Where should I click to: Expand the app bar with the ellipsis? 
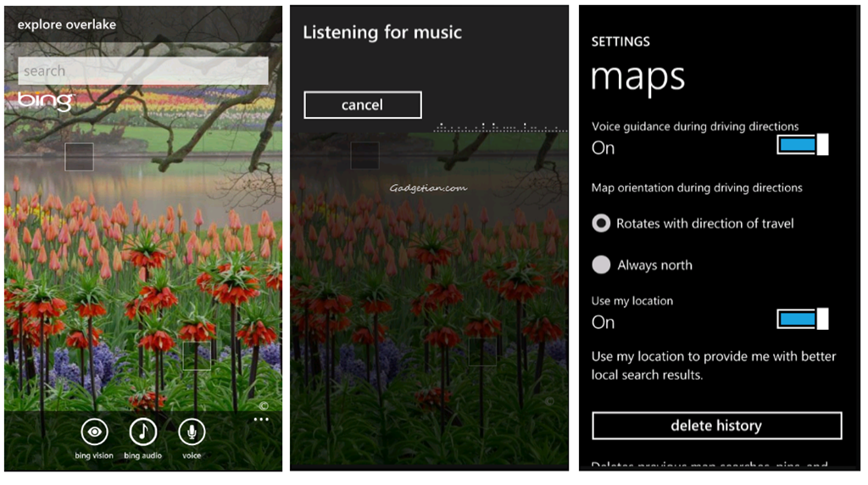[261, 420]
